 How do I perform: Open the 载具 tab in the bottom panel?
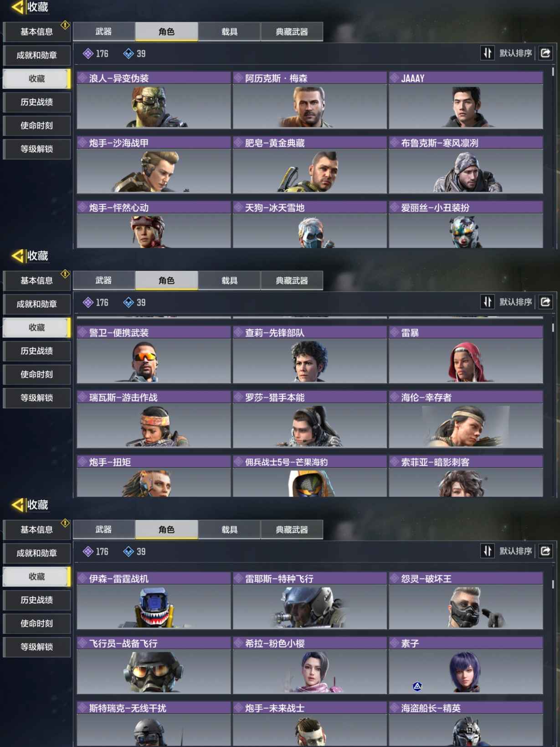point(229,529)
